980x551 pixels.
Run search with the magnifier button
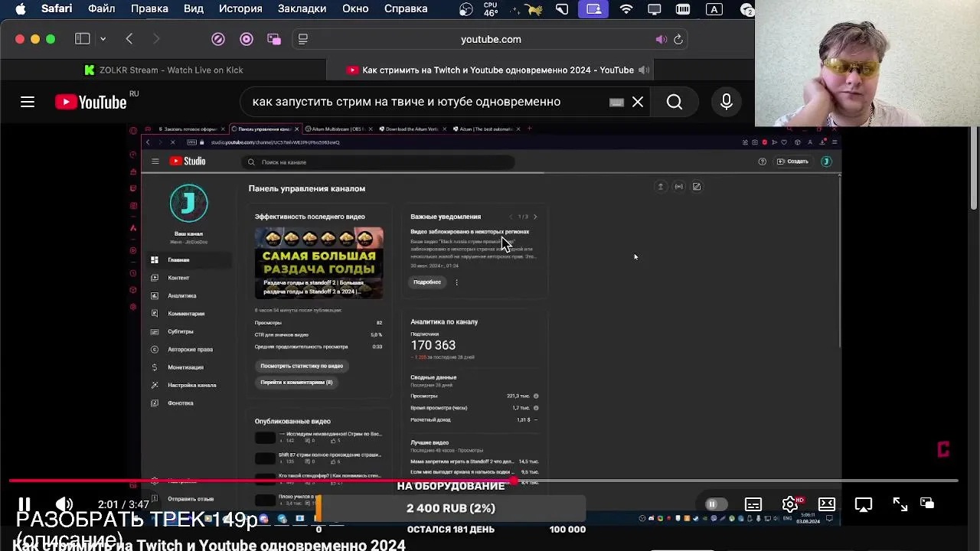click(x=675, y=102)
